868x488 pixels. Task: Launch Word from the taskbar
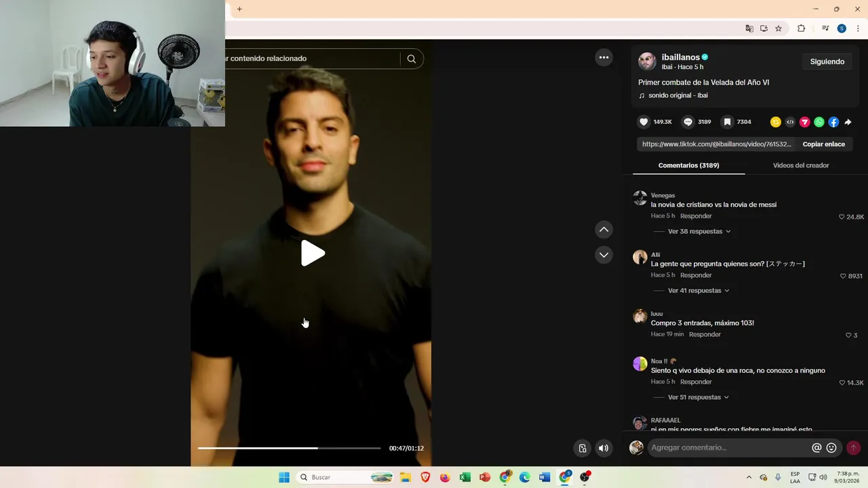coord(545,477)
